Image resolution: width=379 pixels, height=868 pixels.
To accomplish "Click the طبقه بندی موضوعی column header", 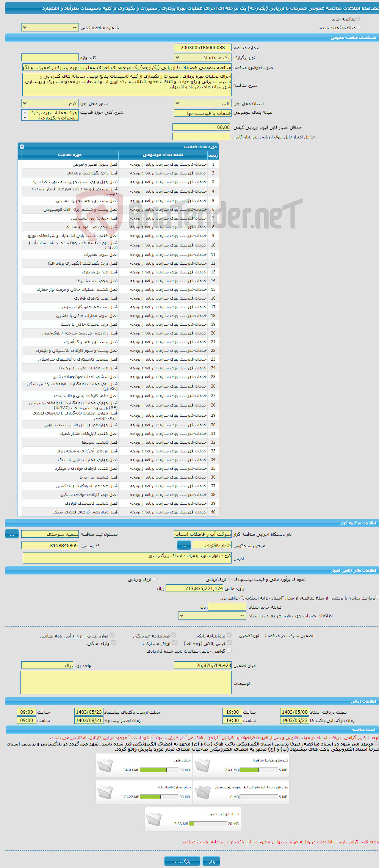I will (x=163, y=155).
